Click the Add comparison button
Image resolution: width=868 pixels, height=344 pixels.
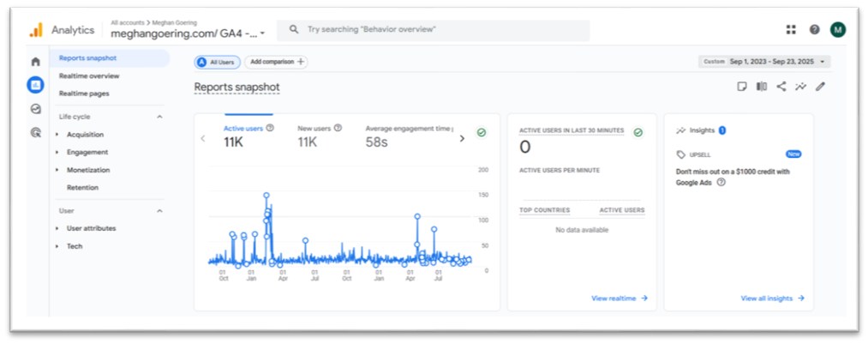275,62
